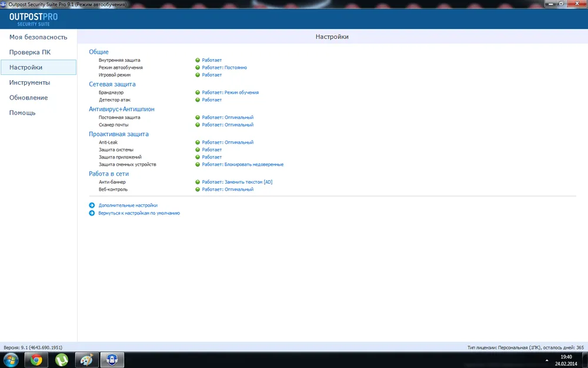This screenshot has width=588, height=368.
Task: Switch to Проверка ПК in the sidebar
Action: pyautogui.click(x=29, y=52)
